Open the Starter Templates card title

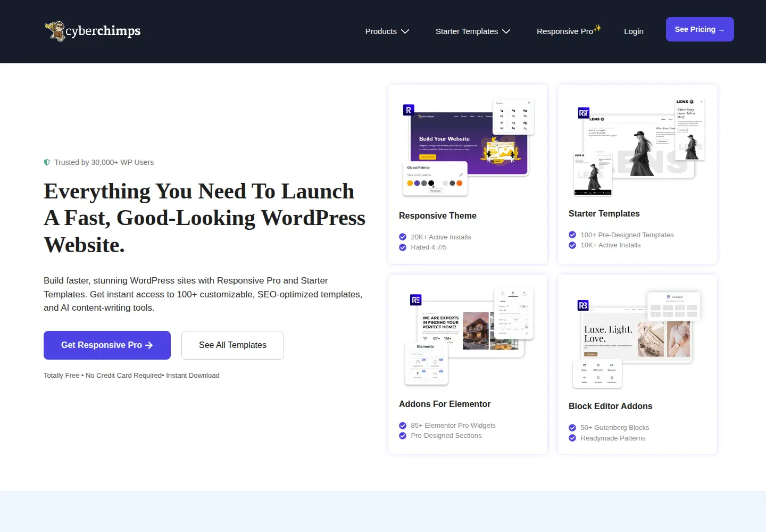click(x=604, y=213)
